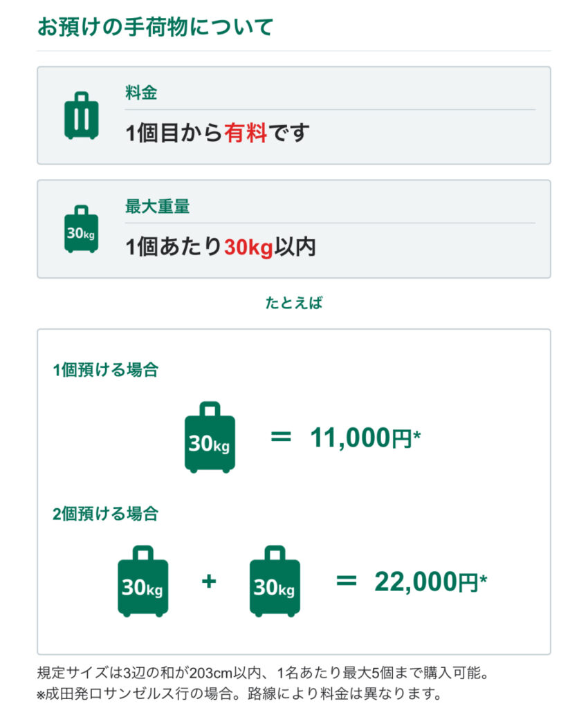The width and height of the screenshot is (588, 708).
Task: Select the 料金 label
Action: 141,93
